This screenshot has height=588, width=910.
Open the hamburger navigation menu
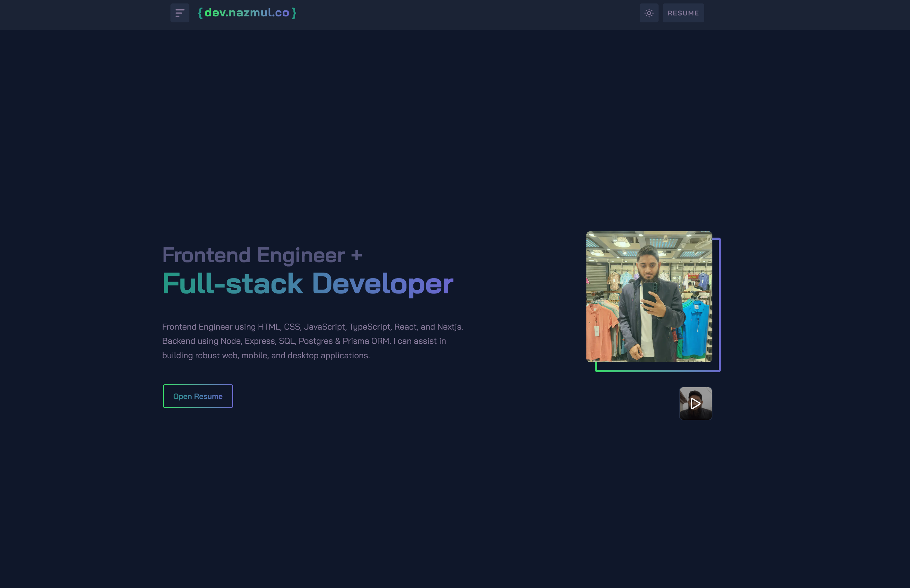pyautogui.click(x=180, y=13)
